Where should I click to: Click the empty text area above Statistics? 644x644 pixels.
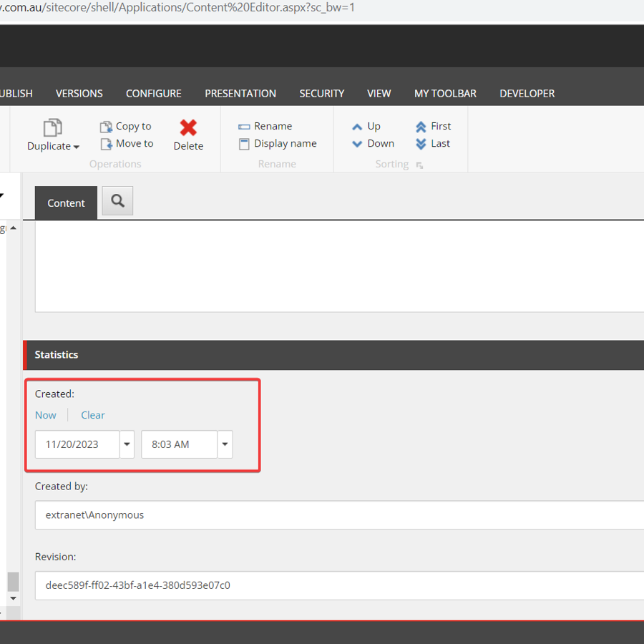tap(339, 267)
